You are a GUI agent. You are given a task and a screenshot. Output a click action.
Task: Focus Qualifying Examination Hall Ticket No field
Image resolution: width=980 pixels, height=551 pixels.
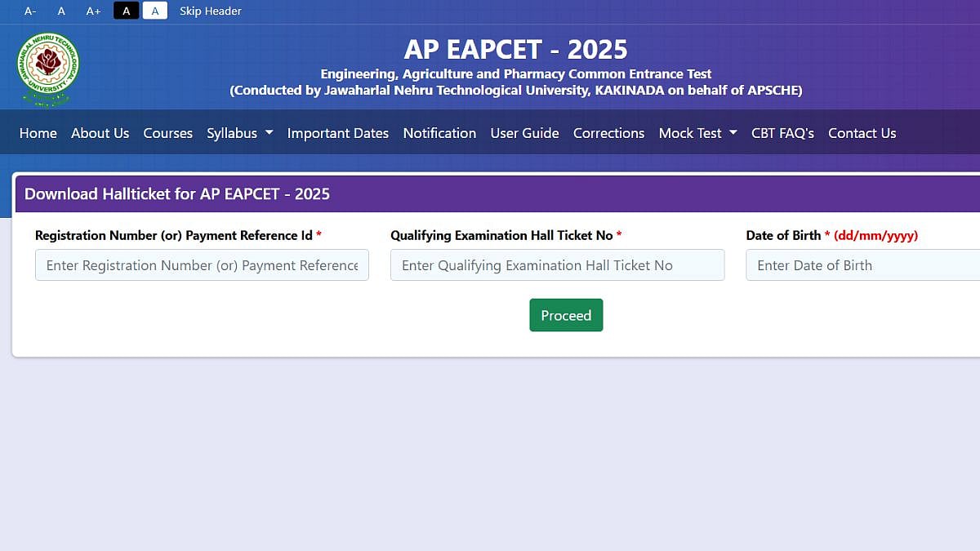tap(558, 265)
